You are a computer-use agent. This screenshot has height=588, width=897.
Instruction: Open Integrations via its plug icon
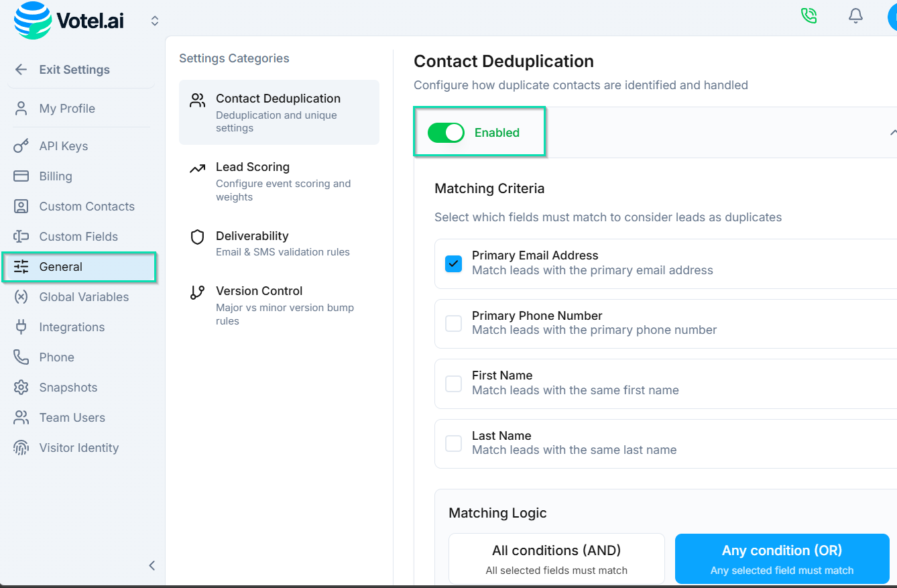[21, 327]
